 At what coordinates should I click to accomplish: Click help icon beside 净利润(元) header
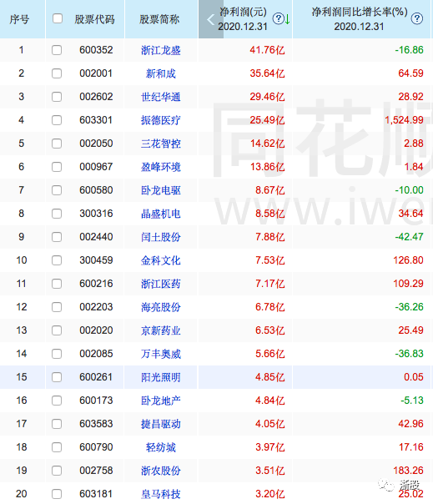point(278,18)
